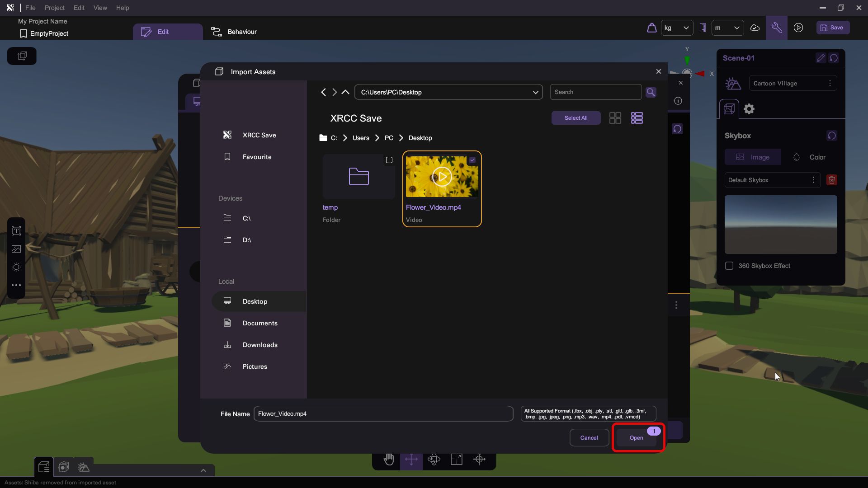Go up one folder level

pyautogui.click(x=345, y=92)
